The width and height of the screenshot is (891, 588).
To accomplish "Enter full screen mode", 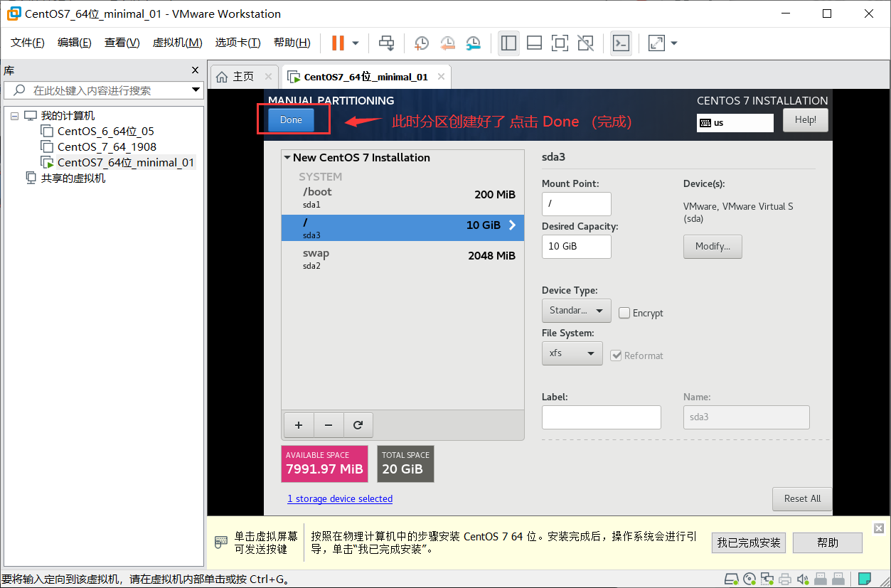I will point(560,43).
